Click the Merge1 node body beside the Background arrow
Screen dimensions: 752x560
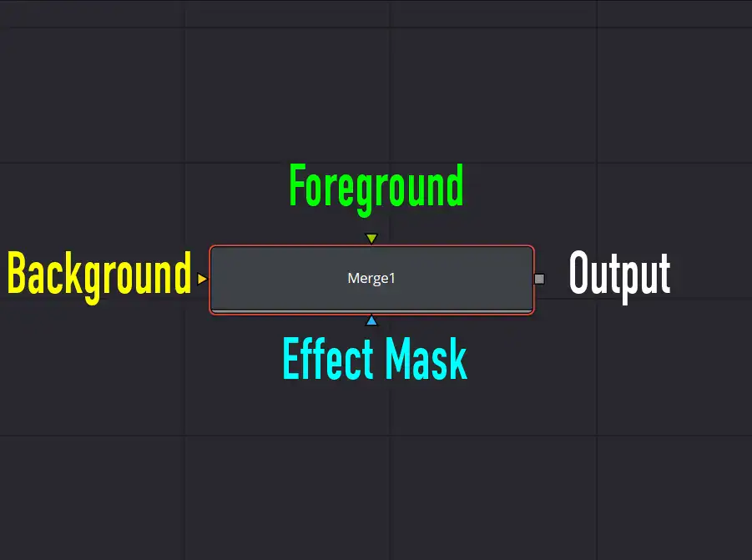[224, 279]
